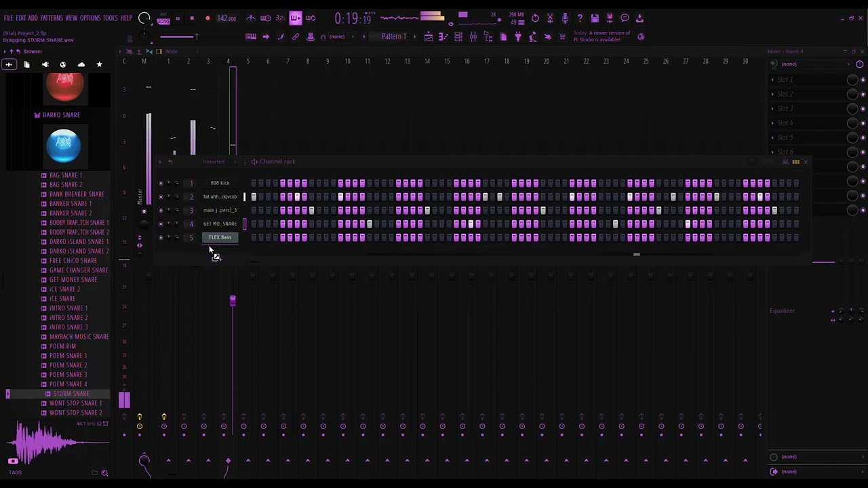Open the stamp tool icon in toolbar
This screenshot has width=868, height=488.
(311, 37)
